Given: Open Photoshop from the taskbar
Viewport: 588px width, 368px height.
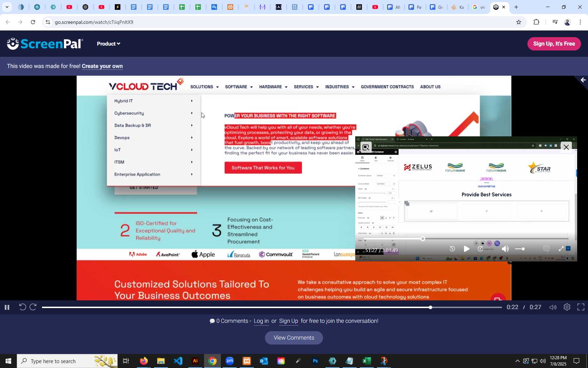Looking at the screenshot, I should pos(315,361).
